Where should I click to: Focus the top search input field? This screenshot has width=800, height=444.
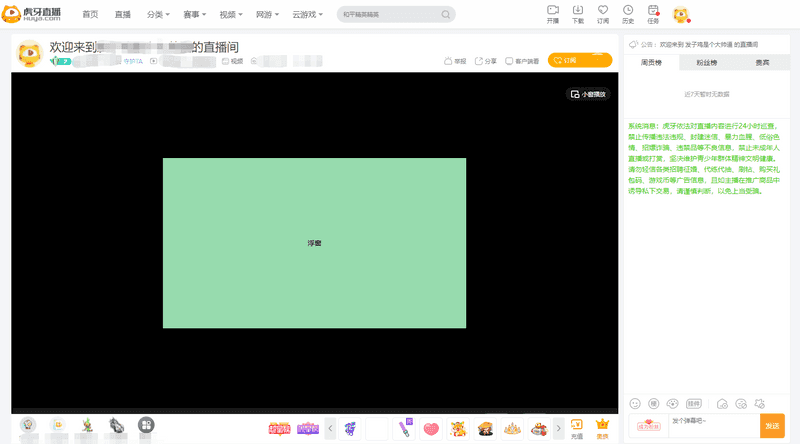pos(389,15)
